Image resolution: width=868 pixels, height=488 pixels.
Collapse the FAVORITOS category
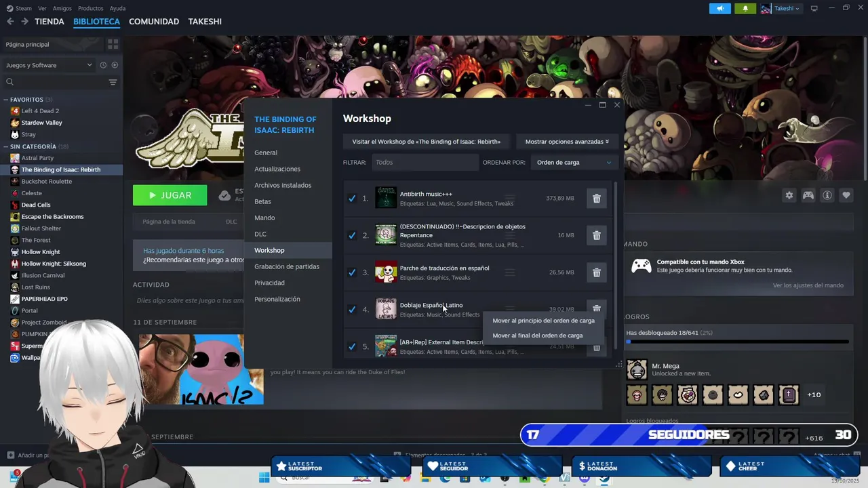pyautogui.click(x=6, y=100)
